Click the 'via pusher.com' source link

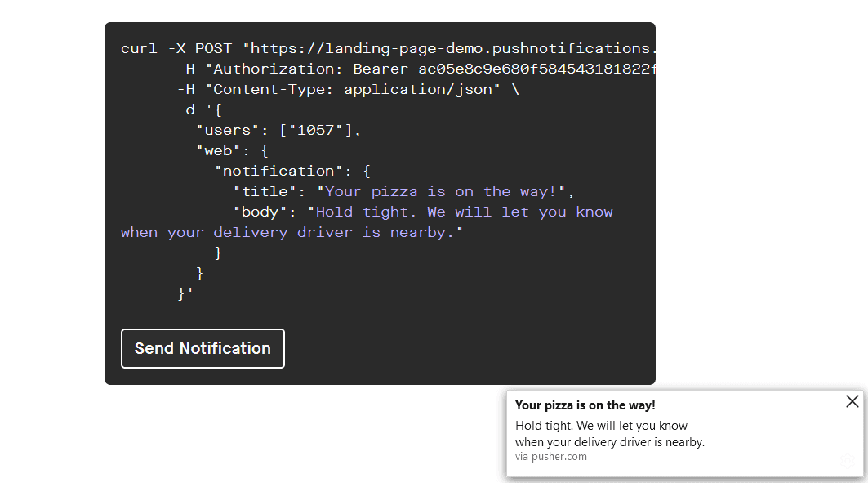(551, 456)
